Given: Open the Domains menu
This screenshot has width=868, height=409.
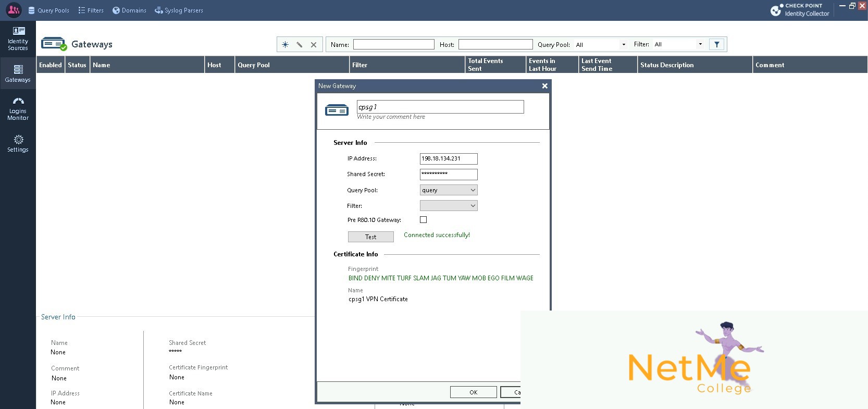Looking at the screenshot, I should point(129,10).
